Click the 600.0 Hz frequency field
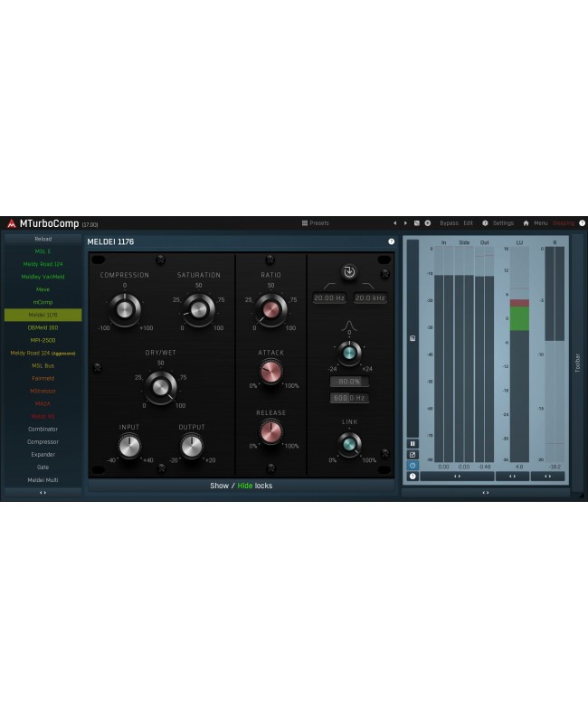The width and height of the screenshot is (588, 718). (349, 398)
